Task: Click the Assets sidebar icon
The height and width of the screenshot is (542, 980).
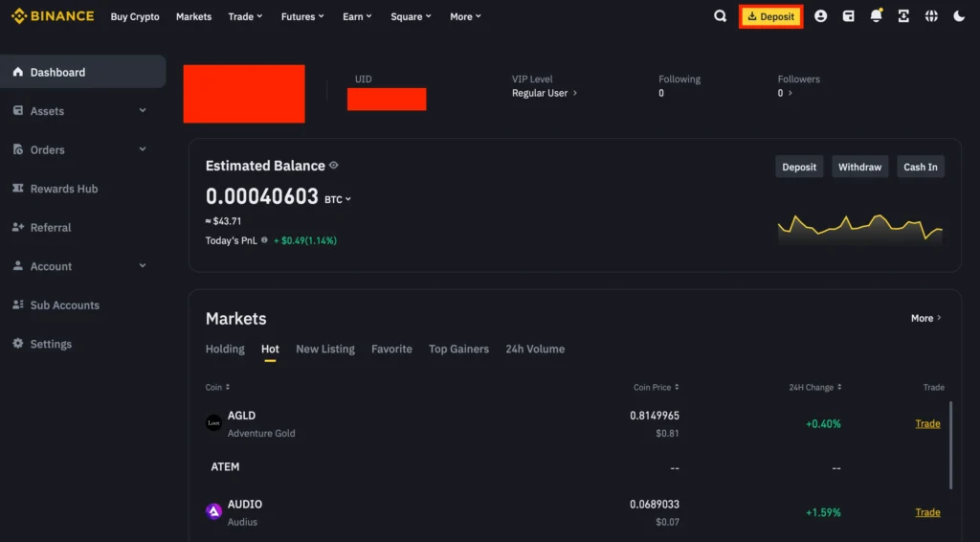Action: (x=17, y=111)
